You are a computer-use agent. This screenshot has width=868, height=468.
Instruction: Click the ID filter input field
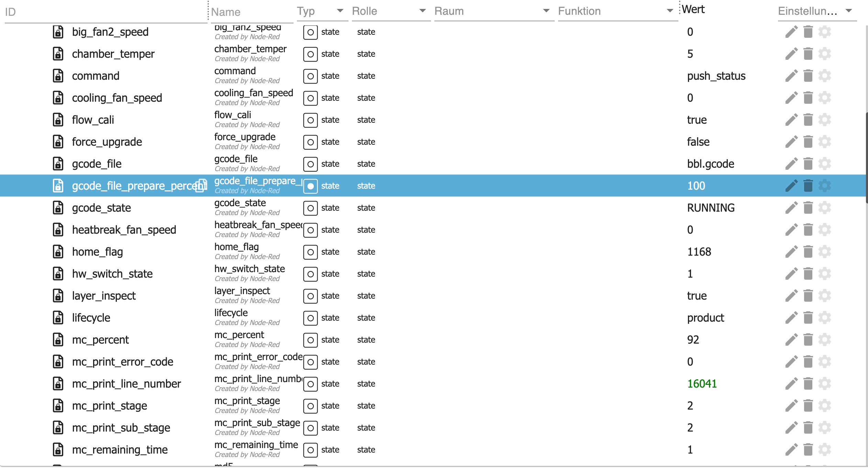click(103, 12)
